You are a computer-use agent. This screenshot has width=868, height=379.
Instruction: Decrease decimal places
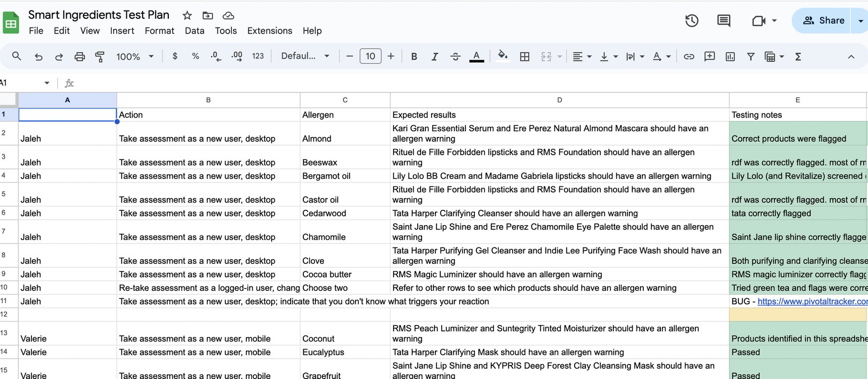click(x=216, y=56)
